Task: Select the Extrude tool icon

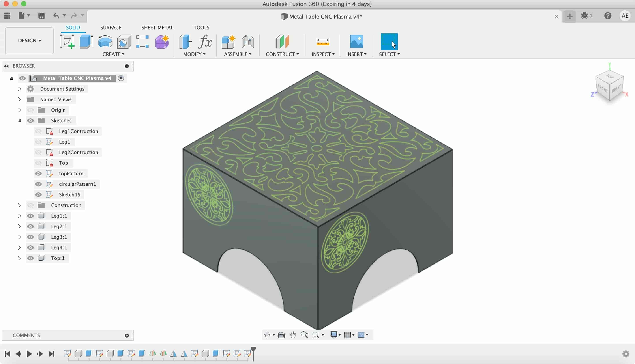Action: click(x=86, y=41)
